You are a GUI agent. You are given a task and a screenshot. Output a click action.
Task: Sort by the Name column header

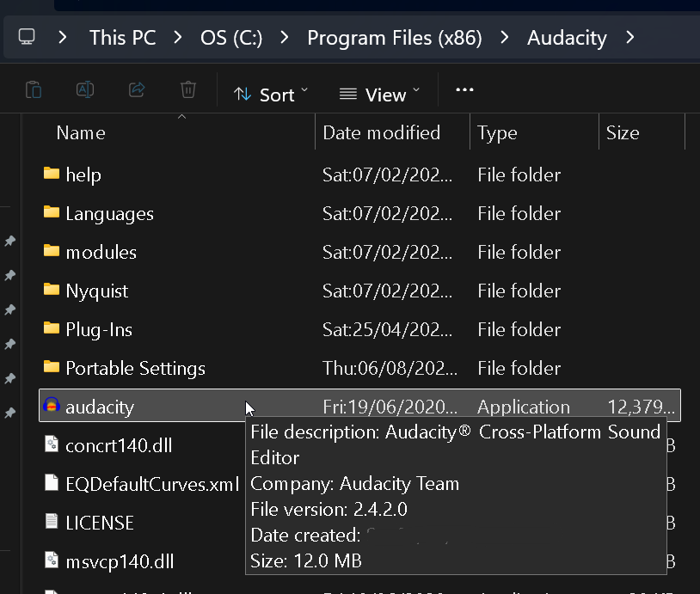coord(81,133)
